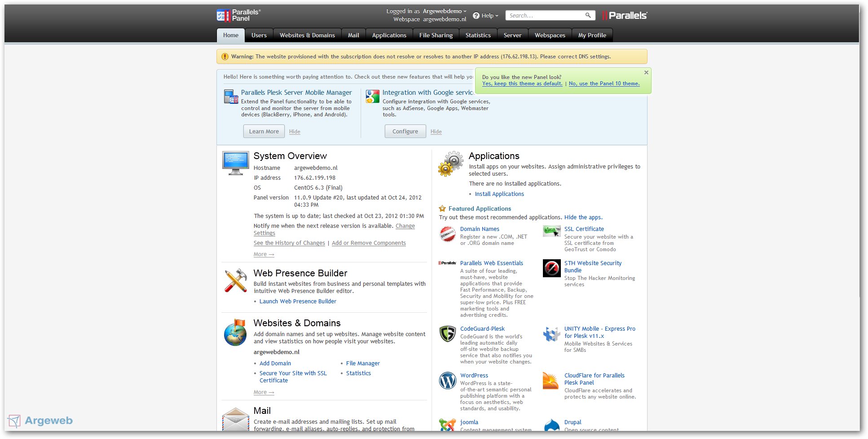Viewport: 868px width, 439px height.
Task: Click Install Applications link
Action: pyautogui.click(x=499, y=194)
